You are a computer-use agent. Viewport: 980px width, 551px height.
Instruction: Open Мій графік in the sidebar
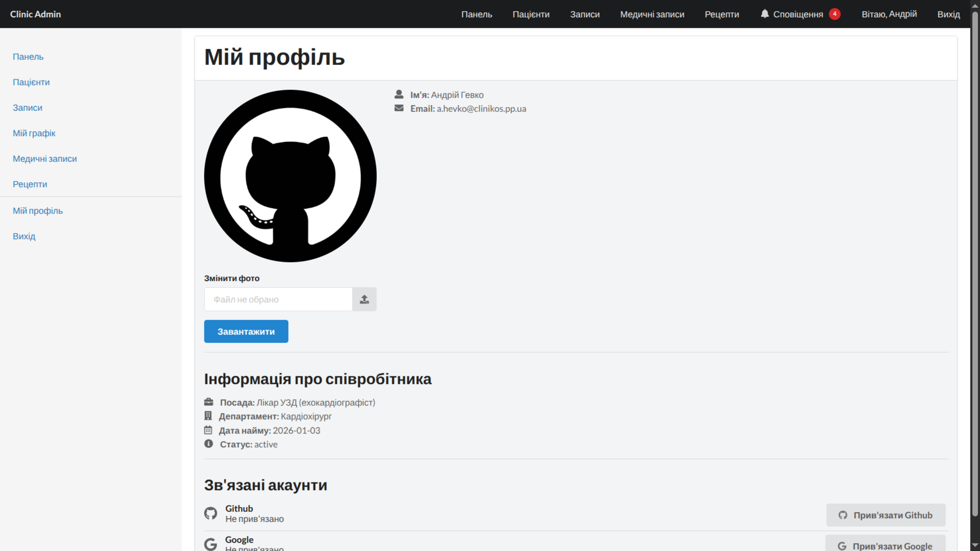[34, 133]
